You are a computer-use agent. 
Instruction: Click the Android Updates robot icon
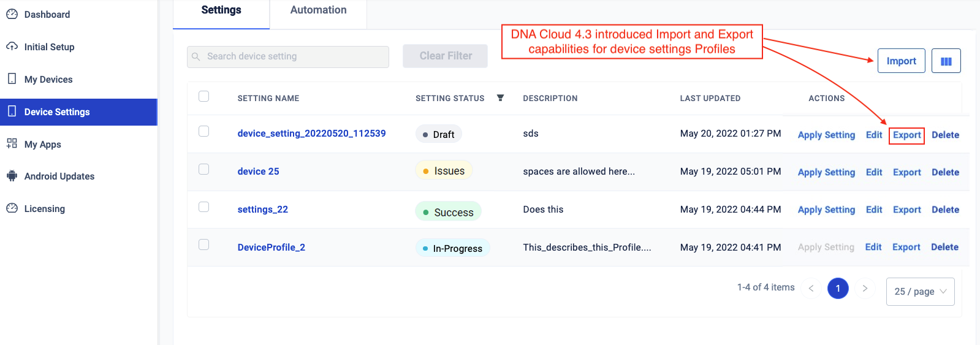(12, 176)
